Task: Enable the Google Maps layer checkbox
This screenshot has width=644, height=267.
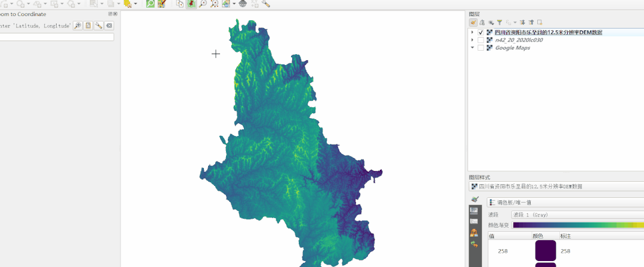Action: point(481,48)
